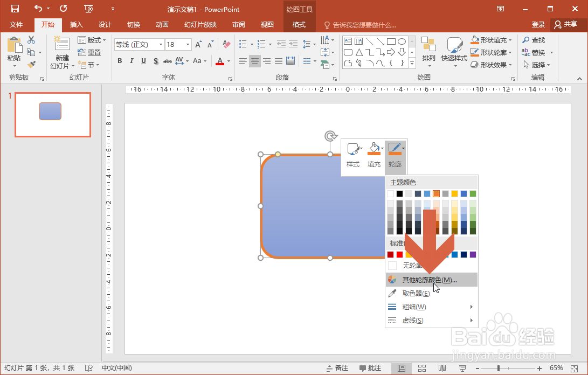Decrease font size with small A icon
Screen dimensions: 588x375
[210, 45]
